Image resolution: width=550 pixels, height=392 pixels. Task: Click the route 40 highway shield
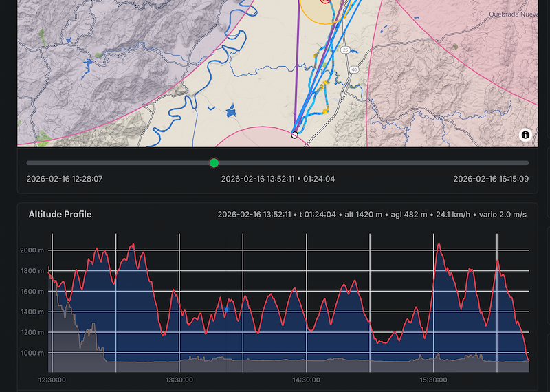[x=353, y=69]
